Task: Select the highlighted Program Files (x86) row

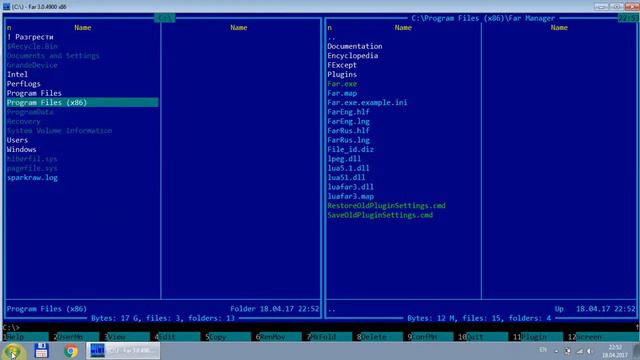Action: pyautogui.click(x=82, y=102)
